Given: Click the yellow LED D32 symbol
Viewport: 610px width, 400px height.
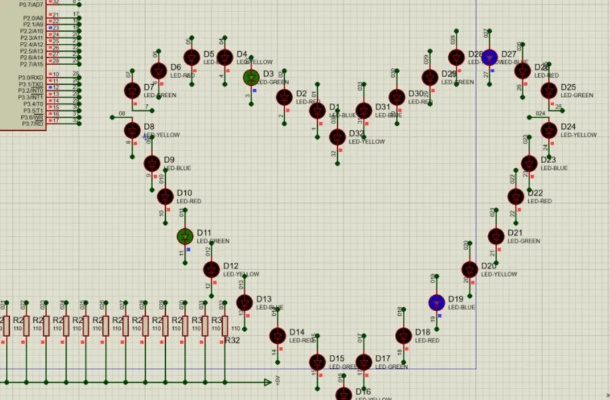Looking at the screenshot, I should click(338, 138).
